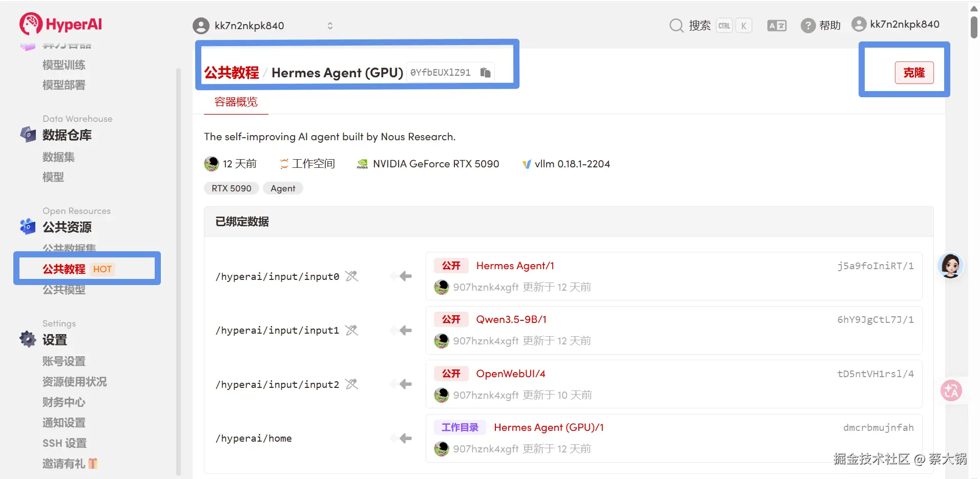
Task: Click the ID 6hY9JgCtL7J/1
Action: click(x=875, y=319)
